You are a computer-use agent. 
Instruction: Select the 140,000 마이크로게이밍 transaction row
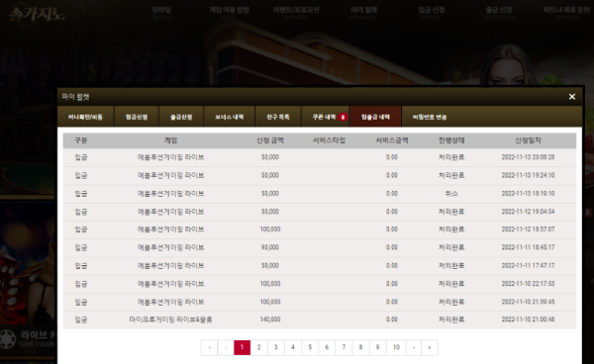[320, 319]
